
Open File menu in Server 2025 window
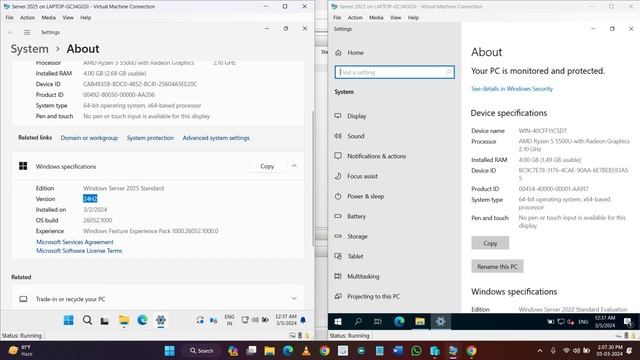tap(9, 18)
